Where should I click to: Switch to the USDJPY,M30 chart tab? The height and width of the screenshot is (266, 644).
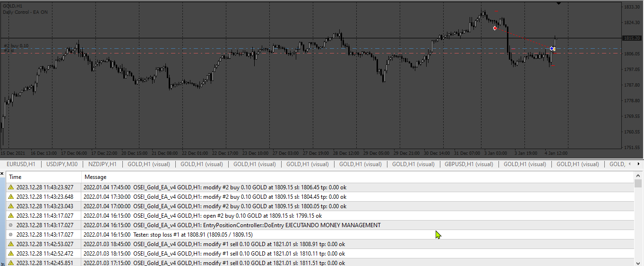pos(62,164)
